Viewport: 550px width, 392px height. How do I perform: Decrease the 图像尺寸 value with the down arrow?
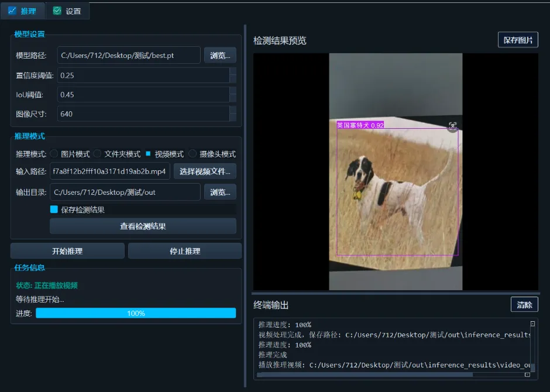point(233,118)
